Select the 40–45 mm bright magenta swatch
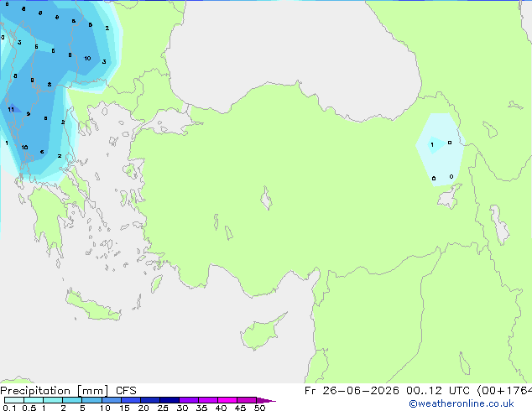532x411 pixels. [227, 400]
